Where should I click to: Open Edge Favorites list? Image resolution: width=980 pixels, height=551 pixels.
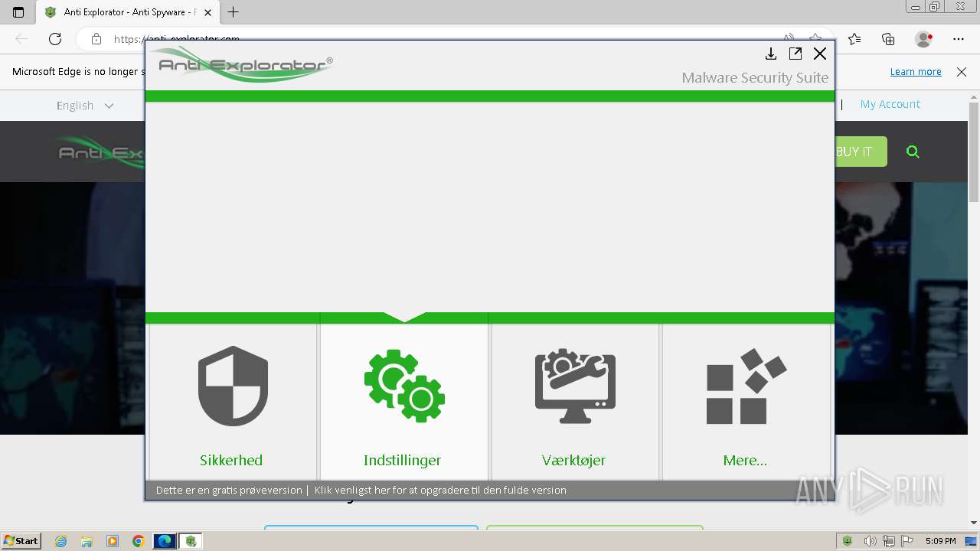point(854,39)
